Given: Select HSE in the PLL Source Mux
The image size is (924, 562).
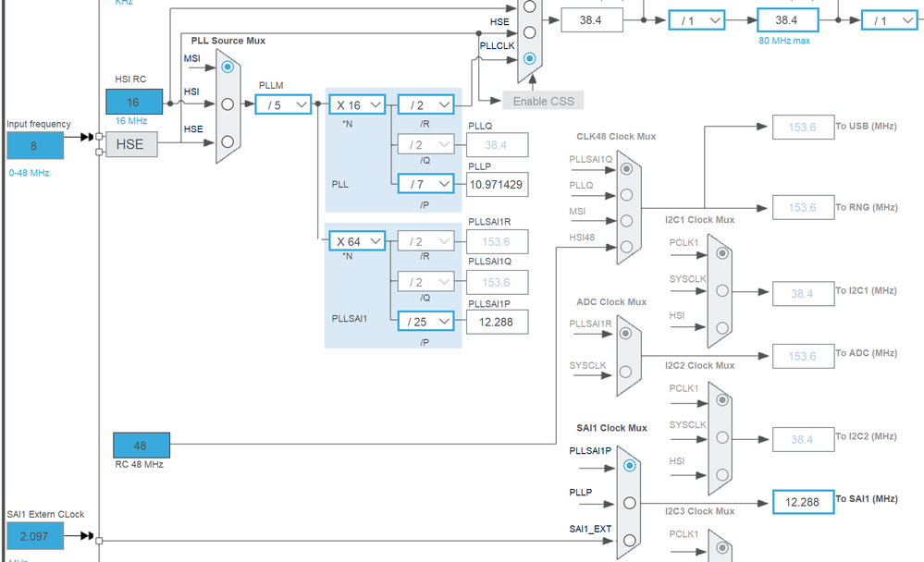Looking at the screenshot, I should (228, 142).
